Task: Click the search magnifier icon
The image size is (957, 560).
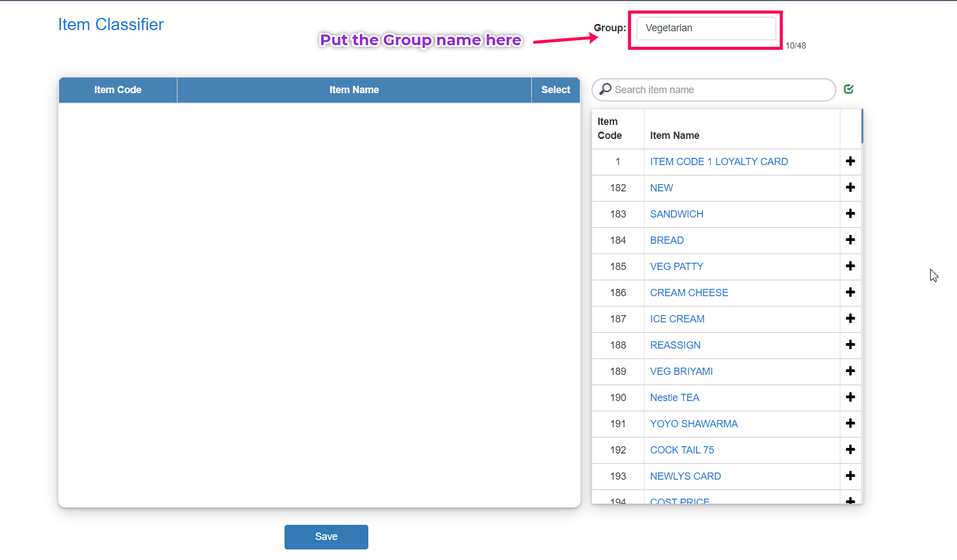Action: pos(605,89)
